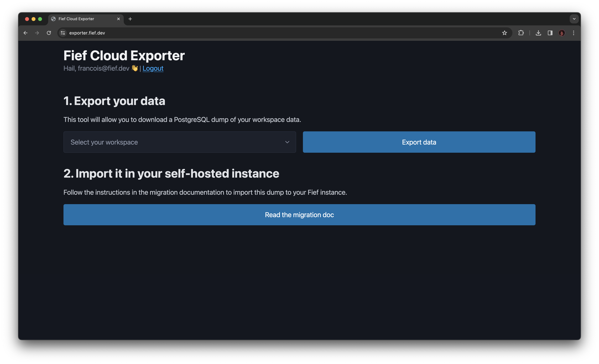The height and width of the screenshot is (364, 599).
Task: Open browser Downloads icon
Action: (x=538, y=33)
